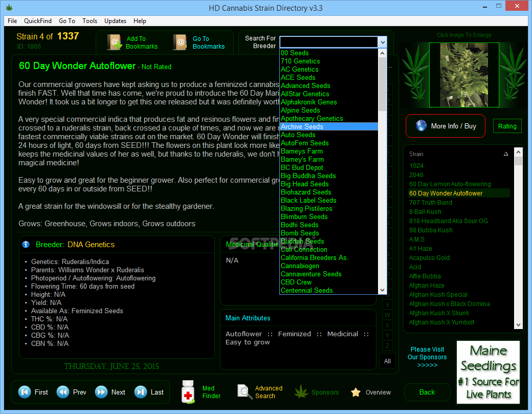532x414 pixels.
Task: Click breeder list scrollbar up arrow
Action: coord(383,53)
